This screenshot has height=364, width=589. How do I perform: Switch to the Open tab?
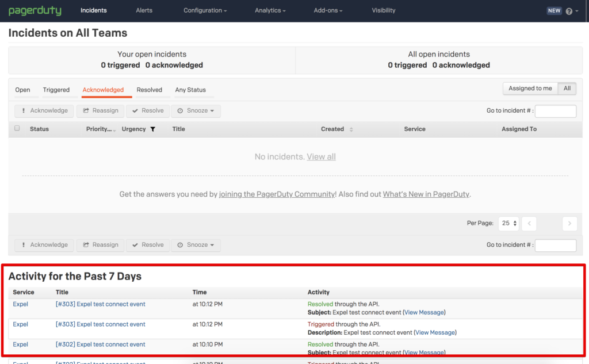pos(22,90)
